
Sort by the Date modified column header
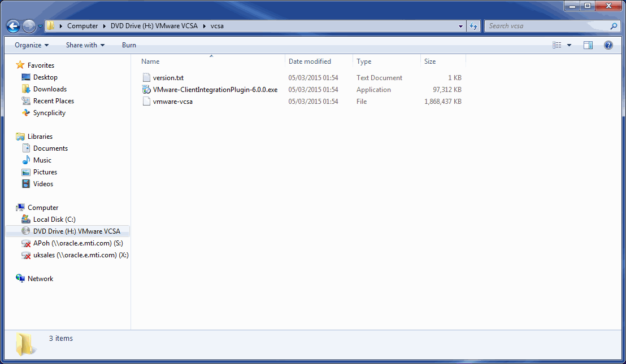tap(310, 62)
